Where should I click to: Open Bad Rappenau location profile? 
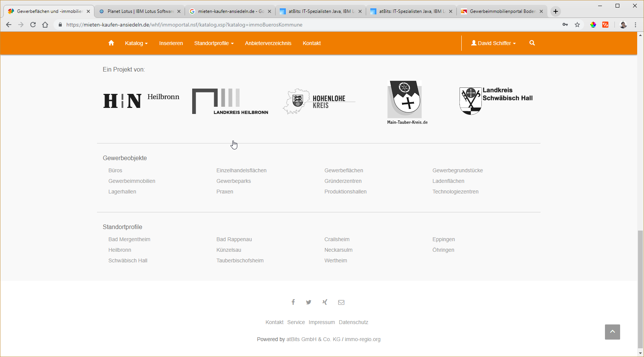coord(234,239)
